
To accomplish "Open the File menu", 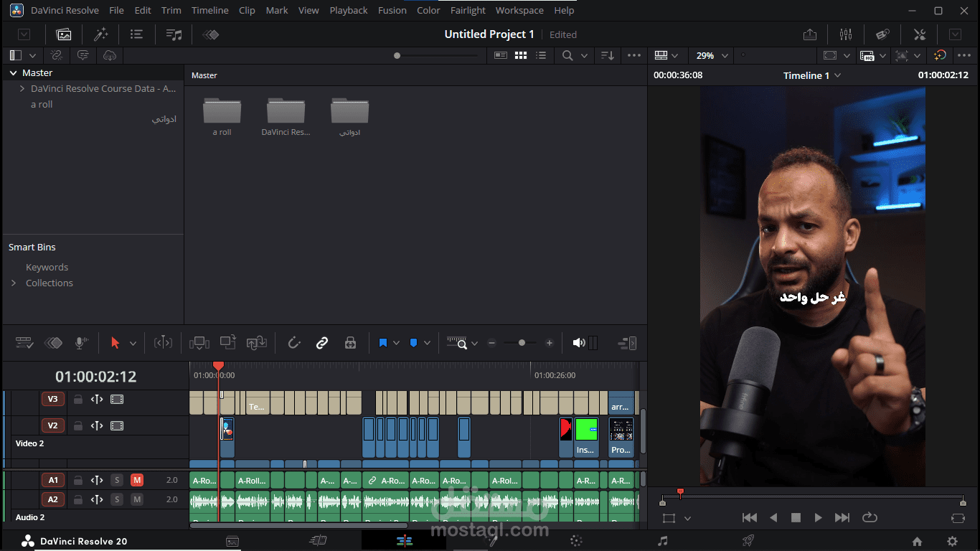I will (116, 10).
